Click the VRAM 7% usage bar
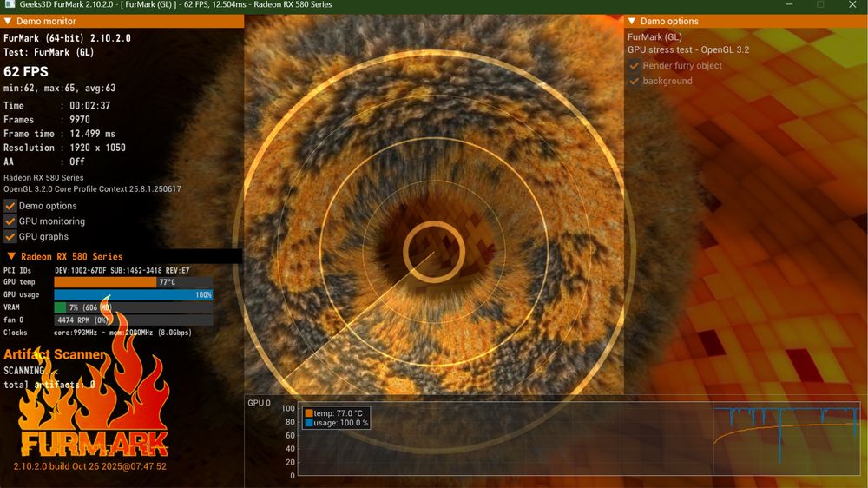The width and height of the screenshot is (868, 488). [134, 307]
